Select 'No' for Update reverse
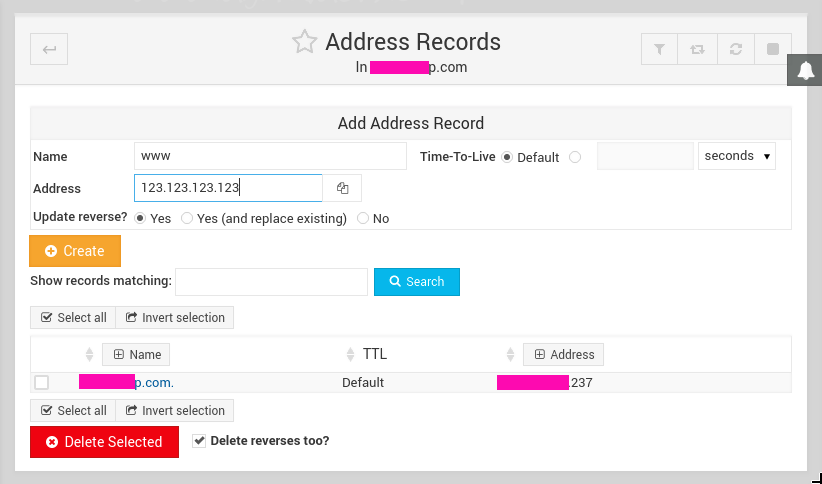The image size is (822, 484). click(363, 218)
